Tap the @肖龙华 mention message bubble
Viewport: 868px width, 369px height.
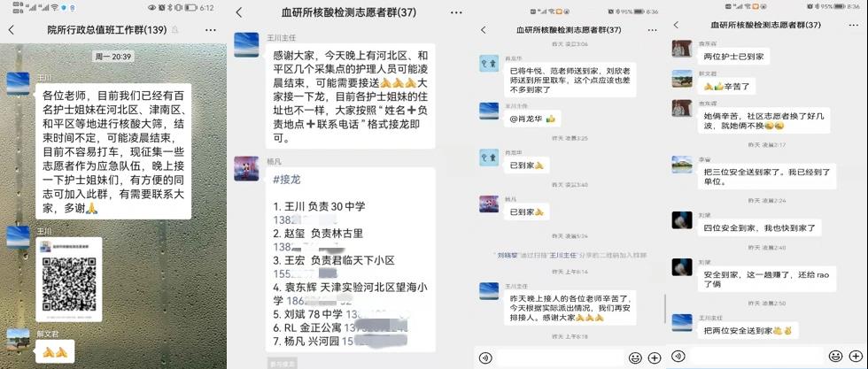pos(532,119)
